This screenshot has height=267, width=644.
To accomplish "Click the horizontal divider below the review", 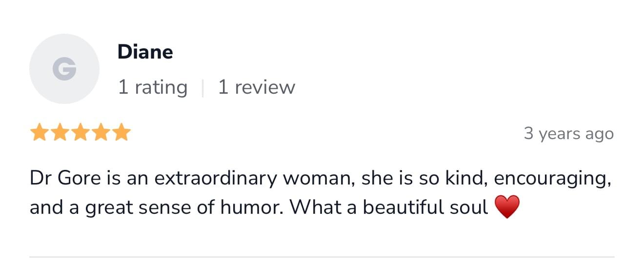I will (322, 257).
